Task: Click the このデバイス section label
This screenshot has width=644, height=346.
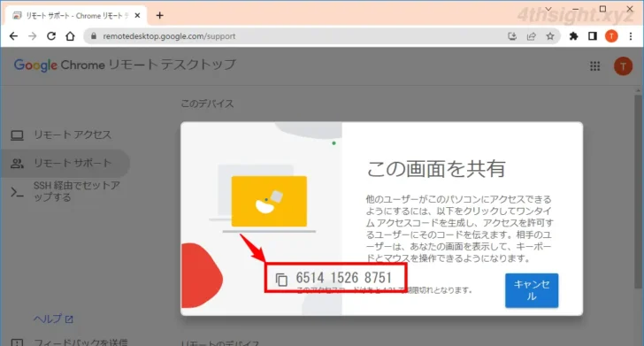Action: coord(207,104)
